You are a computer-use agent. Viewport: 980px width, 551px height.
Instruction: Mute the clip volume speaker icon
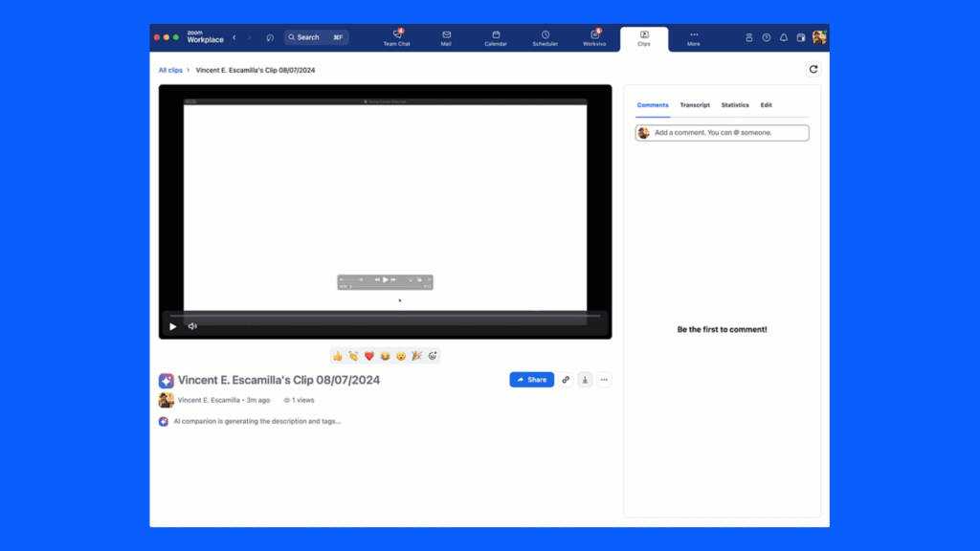pyautogui.click(x=192, y=326)
